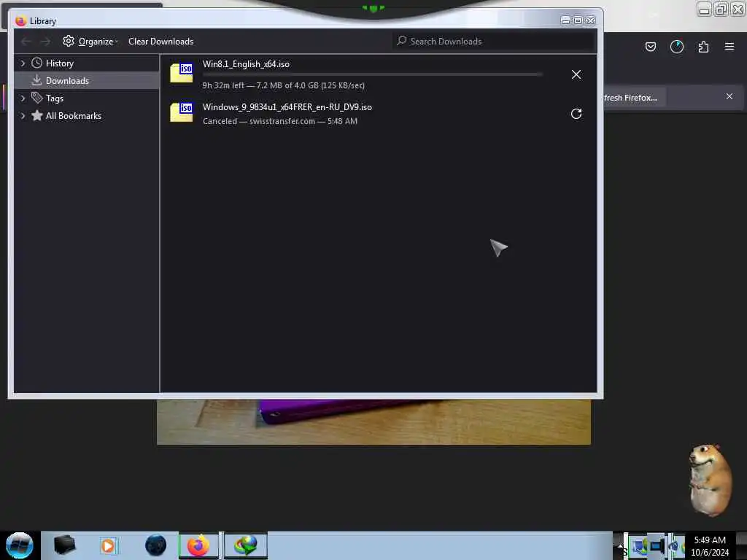Open Firefox downloads progress icon in toolbar
This screenshot has width=747, height=560.
[677, 47]
